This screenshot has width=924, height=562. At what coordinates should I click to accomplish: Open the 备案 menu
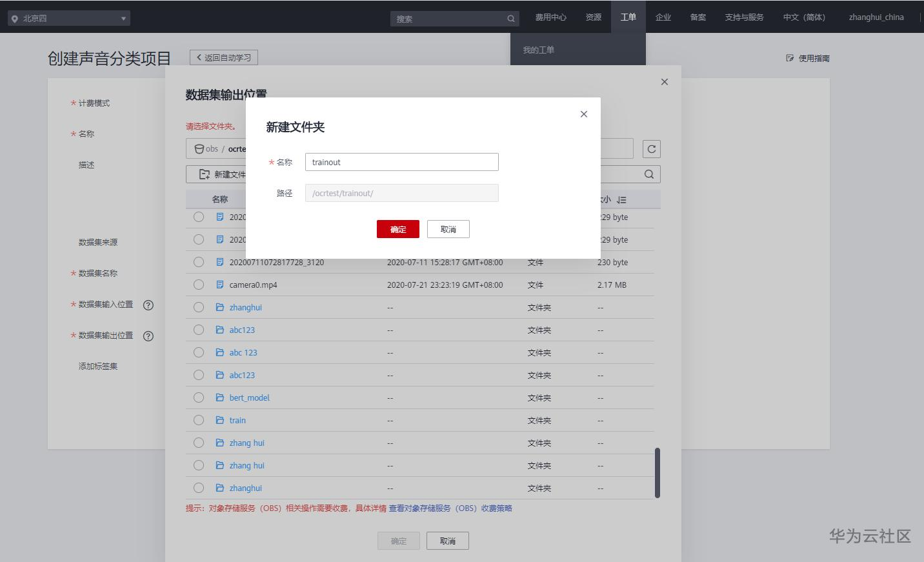[698, 17]
